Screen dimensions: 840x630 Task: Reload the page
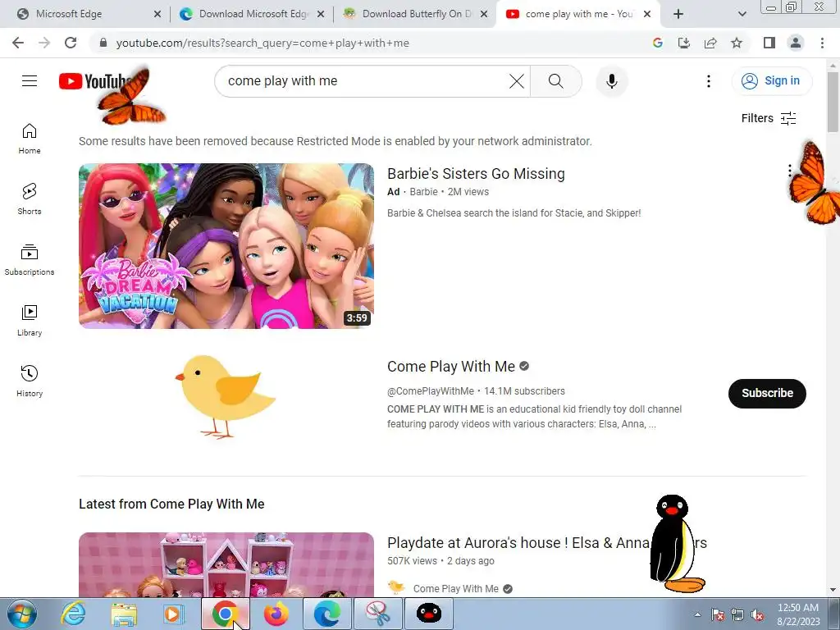tap(71, 43)
